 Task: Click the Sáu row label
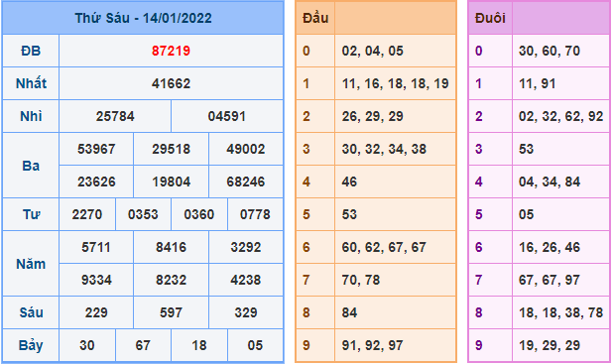coord(31,312)
